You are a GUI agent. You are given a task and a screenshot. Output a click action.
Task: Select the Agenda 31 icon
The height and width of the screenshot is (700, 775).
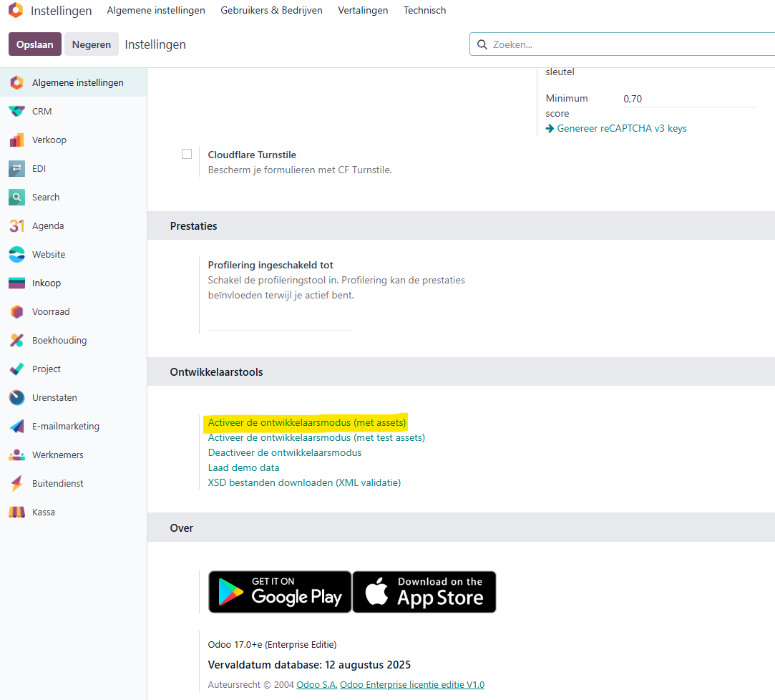point(16,226)
